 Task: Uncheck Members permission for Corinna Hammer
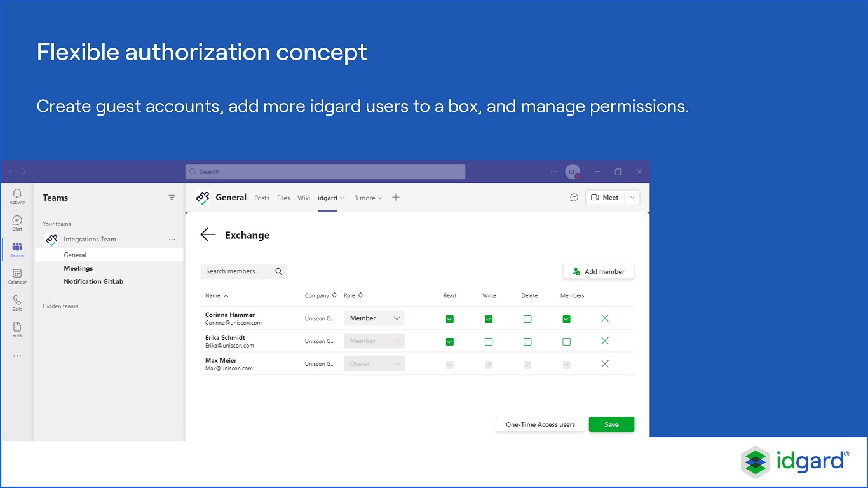pos(567,319)
